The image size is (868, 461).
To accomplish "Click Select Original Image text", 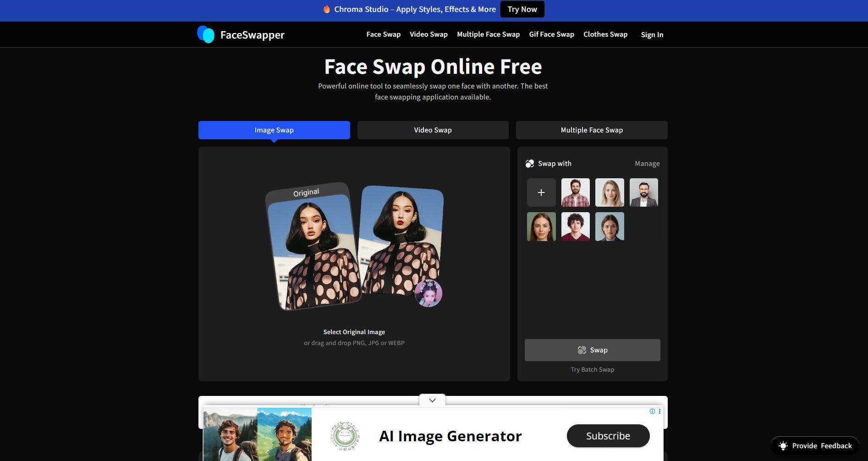I will 354,332.
